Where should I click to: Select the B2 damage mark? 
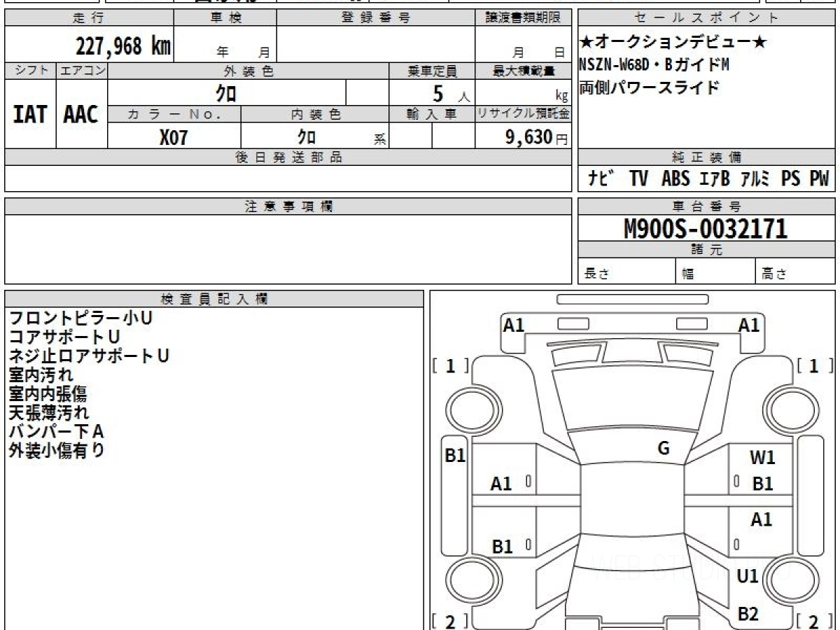[x=748, y=614]
